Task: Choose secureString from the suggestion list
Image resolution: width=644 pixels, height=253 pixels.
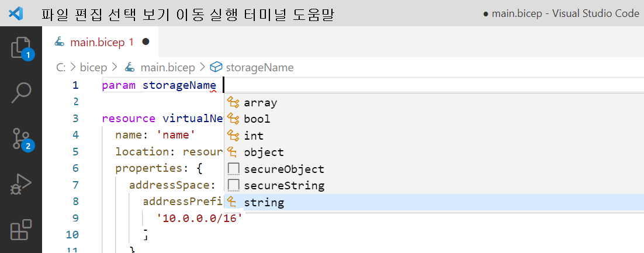Action: pyautogui.click(x=434, y=186)
